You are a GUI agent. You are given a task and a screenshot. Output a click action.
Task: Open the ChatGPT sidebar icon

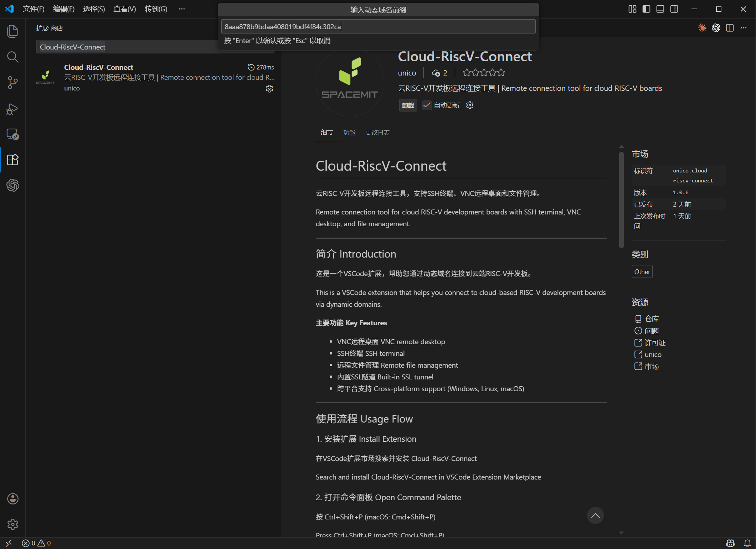point(12,185)
